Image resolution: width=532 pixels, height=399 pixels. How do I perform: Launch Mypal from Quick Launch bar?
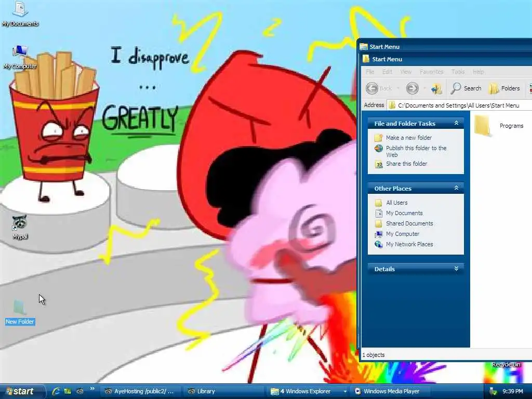click(79, 391)
